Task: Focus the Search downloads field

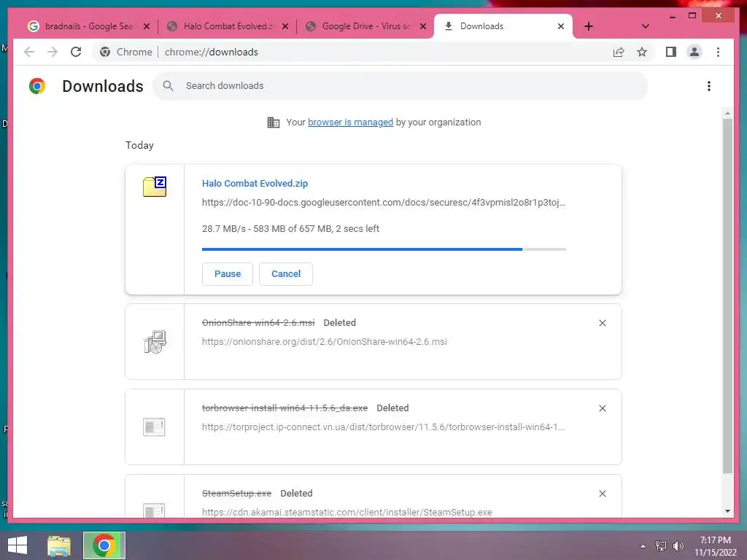Action: pos(400,86)
